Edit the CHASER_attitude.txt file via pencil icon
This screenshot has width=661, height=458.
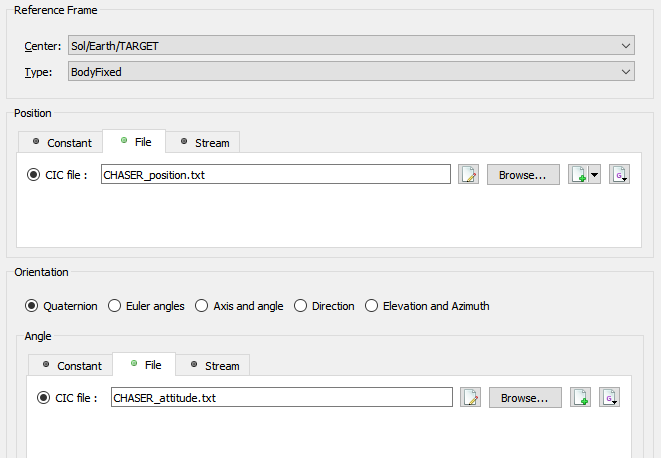[470, 398]
